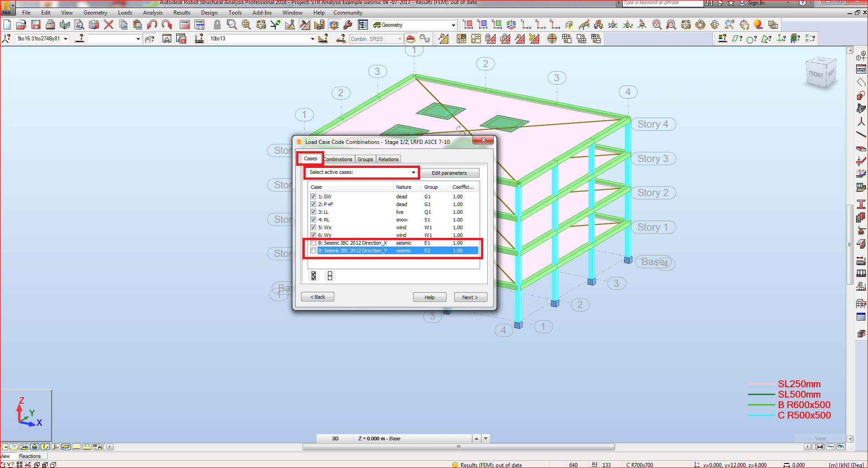Click the Edit parameters button
The height and width of the screenshot is (468, 868).
(449, 173)
